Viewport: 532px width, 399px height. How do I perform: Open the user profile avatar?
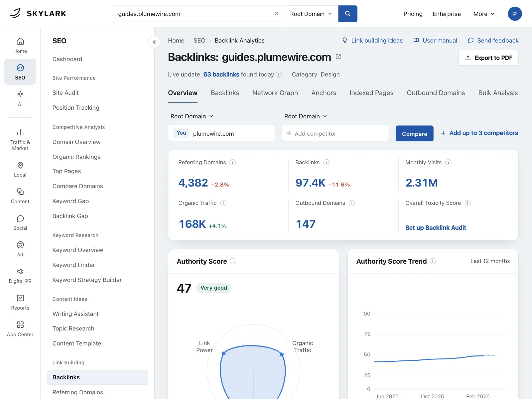pyautogui.click(x=515, y=14)
